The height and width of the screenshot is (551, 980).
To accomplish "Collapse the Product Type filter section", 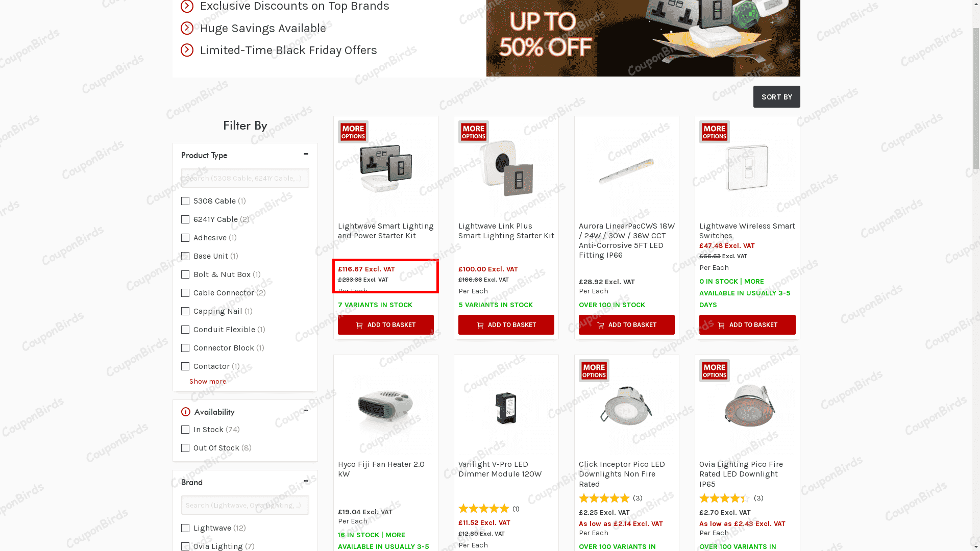I will tap(306, 154).
